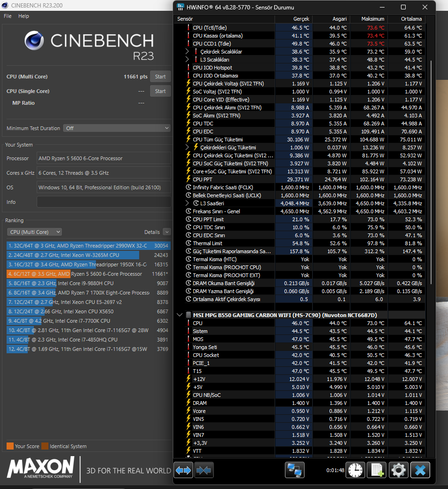Image resolution: width=448 pixels, height=489 pixels.
Task: Click clock icon beside Thermal Limit row
Action: (188, 243)
